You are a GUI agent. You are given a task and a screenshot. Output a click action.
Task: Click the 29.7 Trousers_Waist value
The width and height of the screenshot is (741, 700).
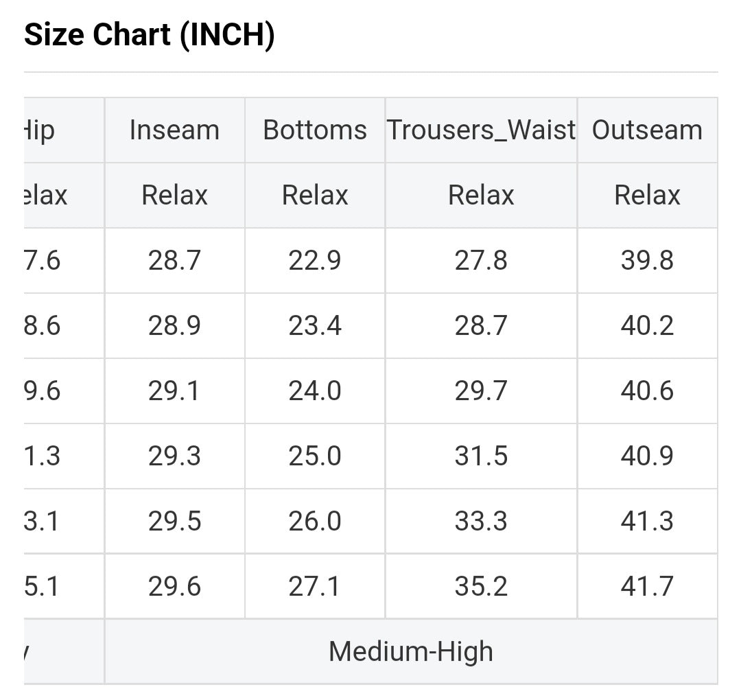pos(481,391)
